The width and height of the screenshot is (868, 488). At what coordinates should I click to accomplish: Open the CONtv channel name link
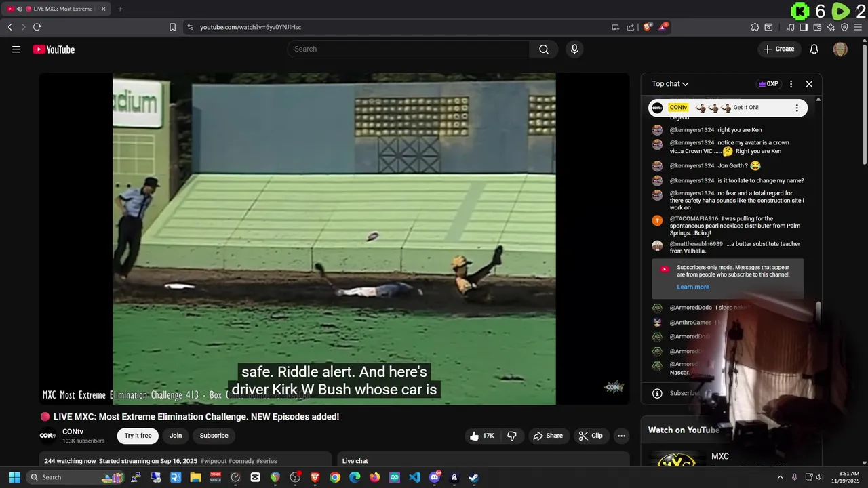(73, 432)
